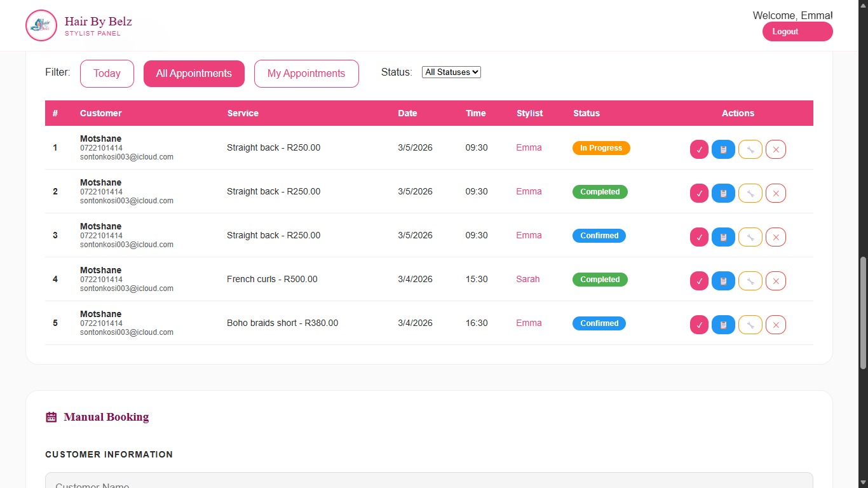Click the wrench edit icon for appointment 3
Image resolution: width=868 pixels, height=488 pixels.
(x=750, y=236)
